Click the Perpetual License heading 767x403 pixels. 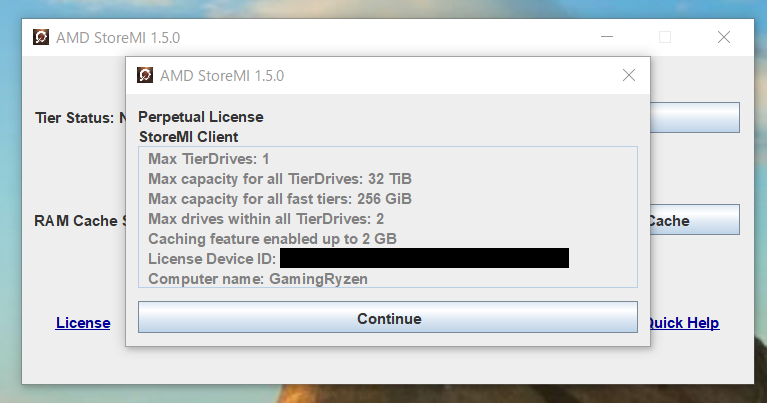pyautogui.click(x=201, y=117)
